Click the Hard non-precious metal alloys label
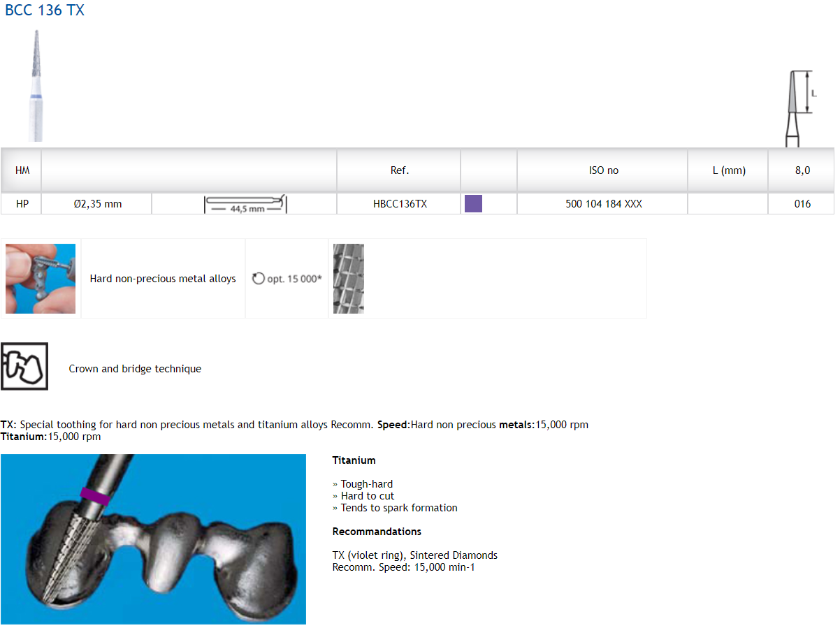 (x=163, y=279)
